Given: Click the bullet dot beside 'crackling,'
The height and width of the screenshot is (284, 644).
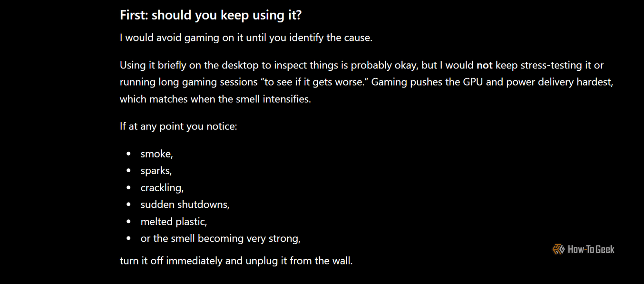Looking at the screenshot, I should tap(128, 187).
